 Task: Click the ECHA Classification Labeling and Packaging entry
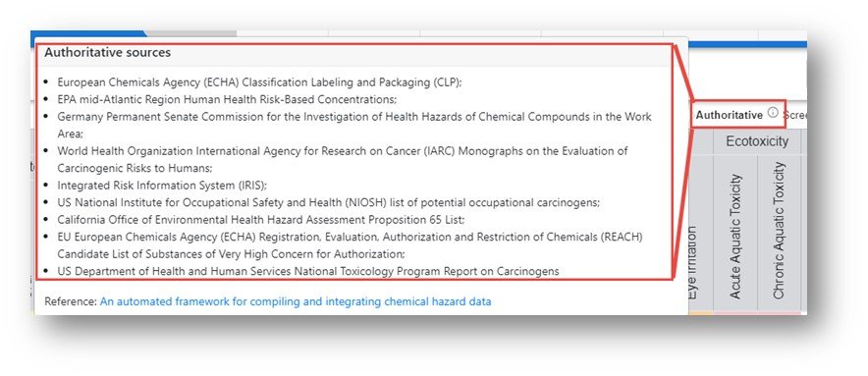point(259,82)
